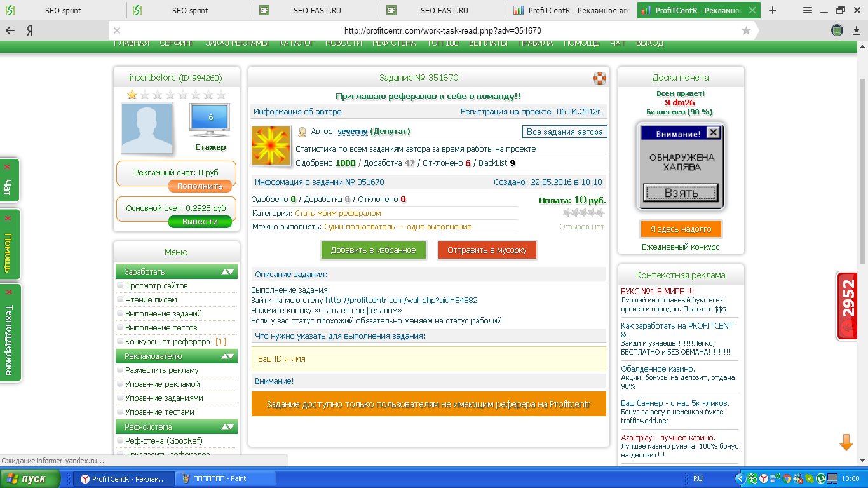
Task: Click the blue monitor level icon
Action: (210, 121)
